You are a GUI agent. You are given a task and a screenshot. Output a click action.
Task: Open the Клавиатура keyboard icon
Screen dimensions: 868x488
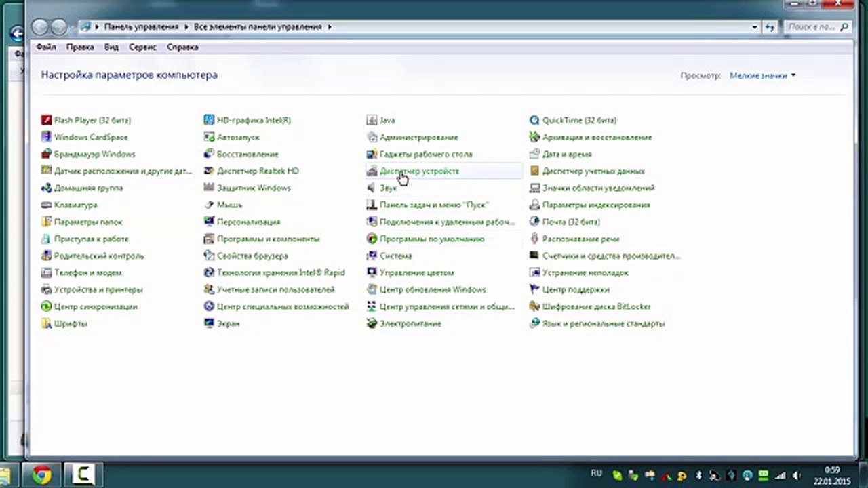46,205
